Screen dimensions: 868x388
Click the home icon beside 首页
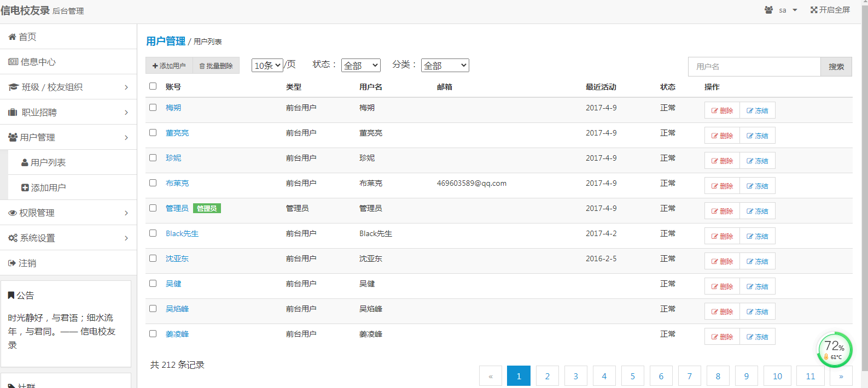click(12, 37)
